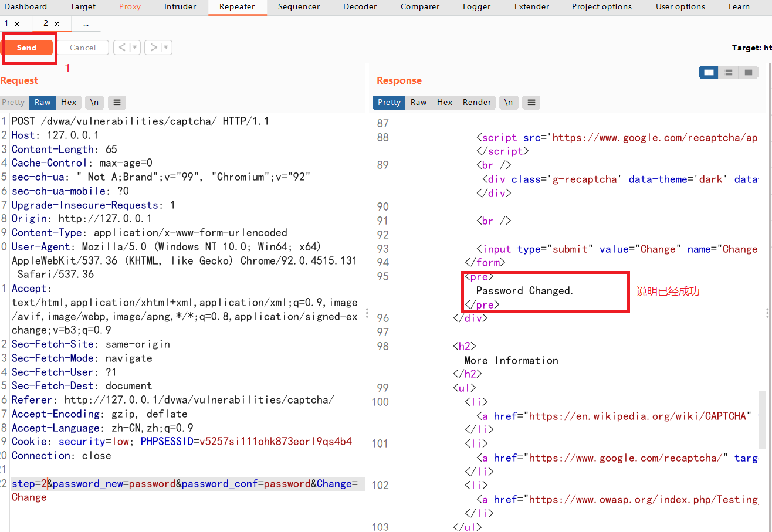Open the Request editor hamburger menu icon

pyautogui.click(x=117, y=102)
